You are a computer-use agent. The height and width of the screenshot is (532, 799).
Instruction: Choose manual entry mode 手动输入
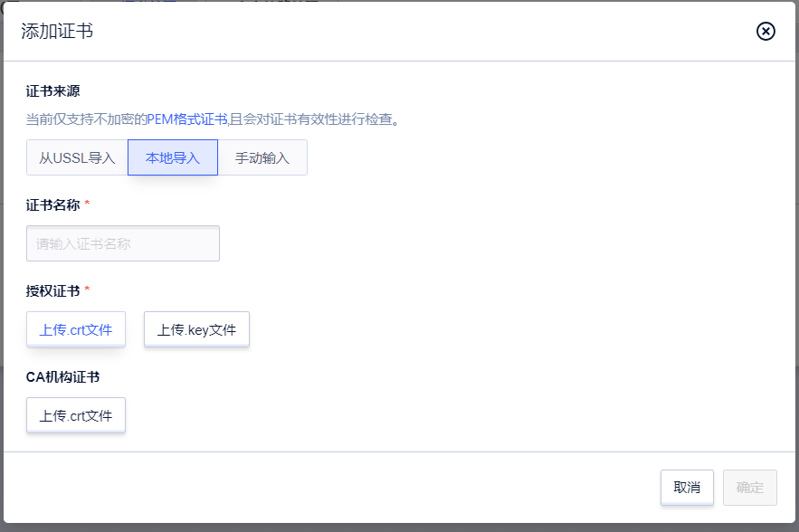[x=262, y=157]
